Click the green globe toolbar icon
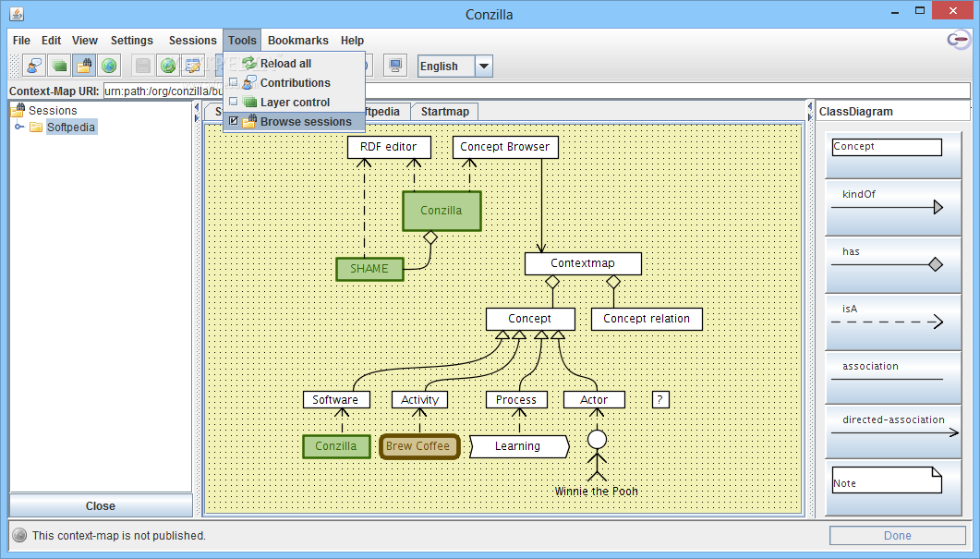Image resolution: width=980 pixels, height=559 pixels. [x=109, y=66]
